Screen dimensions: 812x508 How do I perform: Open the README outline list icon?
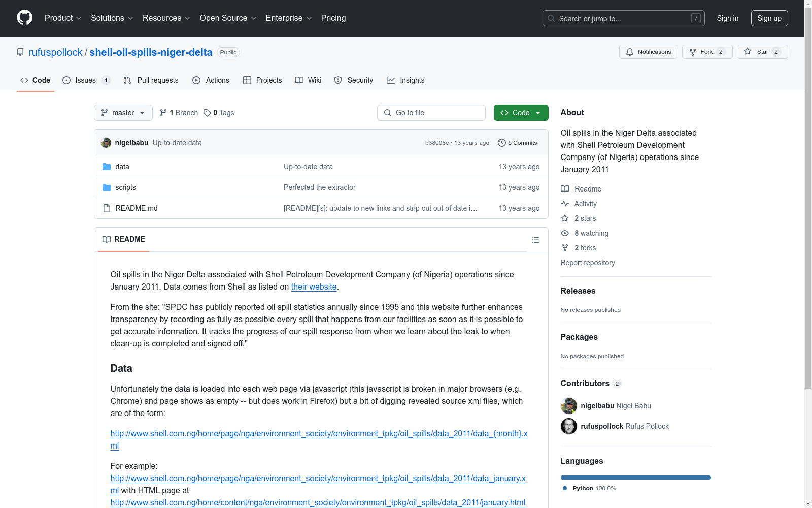point(535,240)
